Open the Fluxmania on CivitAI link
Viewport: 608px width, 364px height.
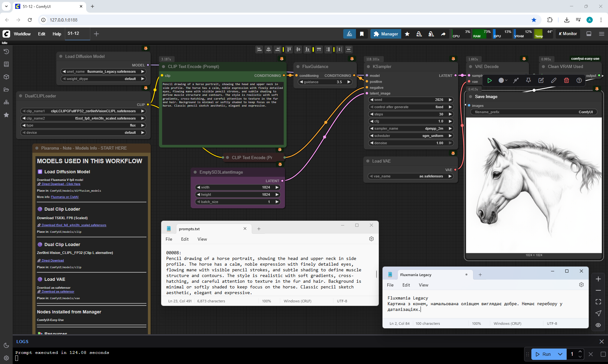[x=65, y=197]
